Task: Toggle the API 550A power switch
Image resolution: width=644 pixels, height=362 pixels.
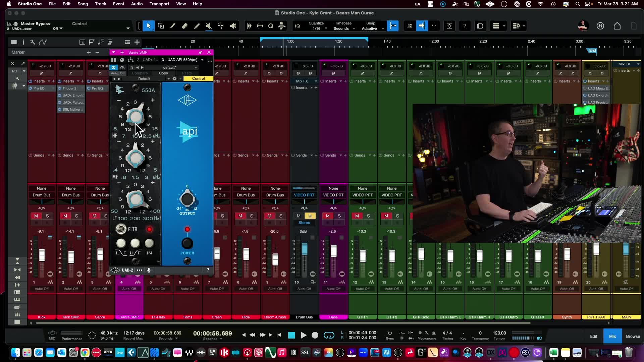Action: [x=187, y=243]
